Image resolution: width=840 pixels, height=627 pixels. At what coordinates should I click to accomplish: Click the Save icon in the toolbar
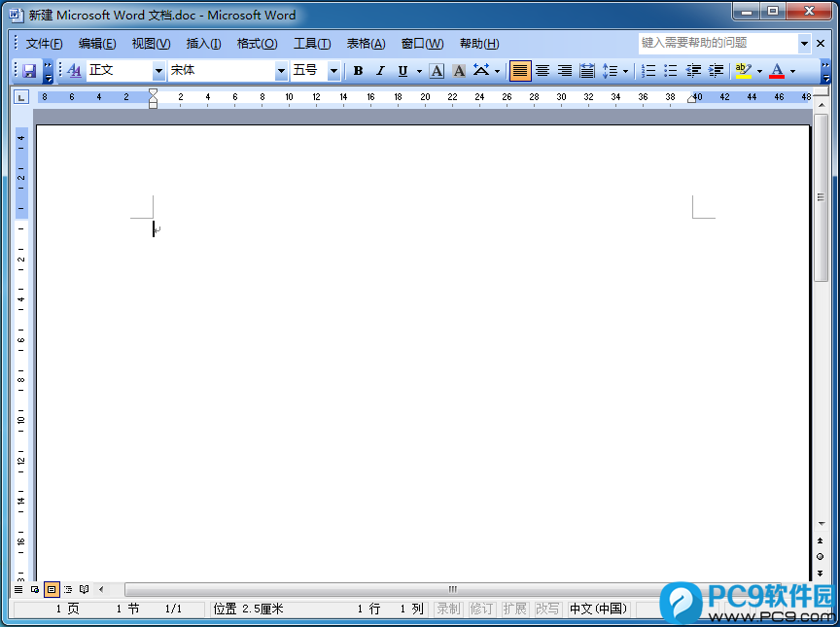(x=29, y=71)
